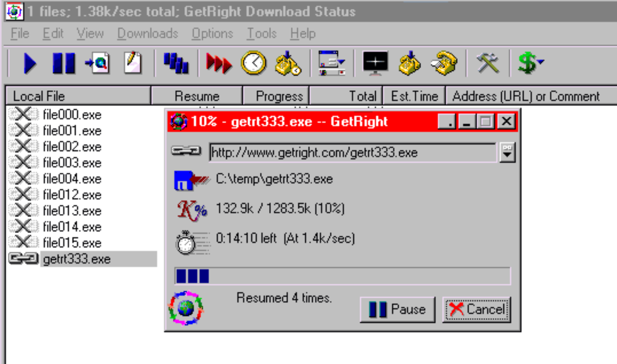
Task: Open the Downloads menu
Action: (x=147, y=34)
